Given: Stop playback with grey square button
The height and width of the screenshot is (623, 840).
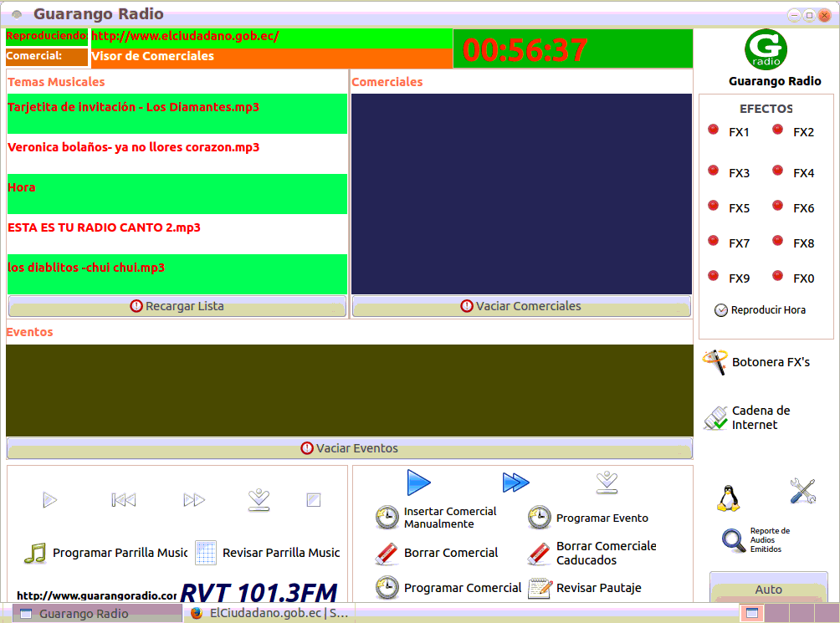Looking at the screenshot, I should [x=314, y=500].
